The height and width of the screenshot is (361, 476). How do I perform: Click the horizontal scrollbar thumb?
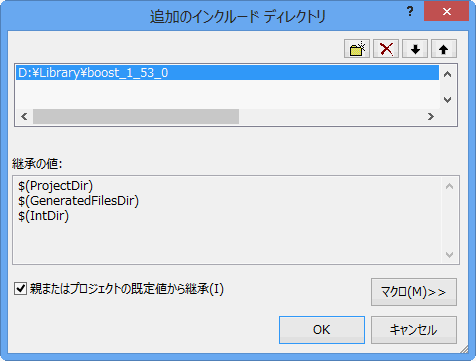[x=136, y=116]
